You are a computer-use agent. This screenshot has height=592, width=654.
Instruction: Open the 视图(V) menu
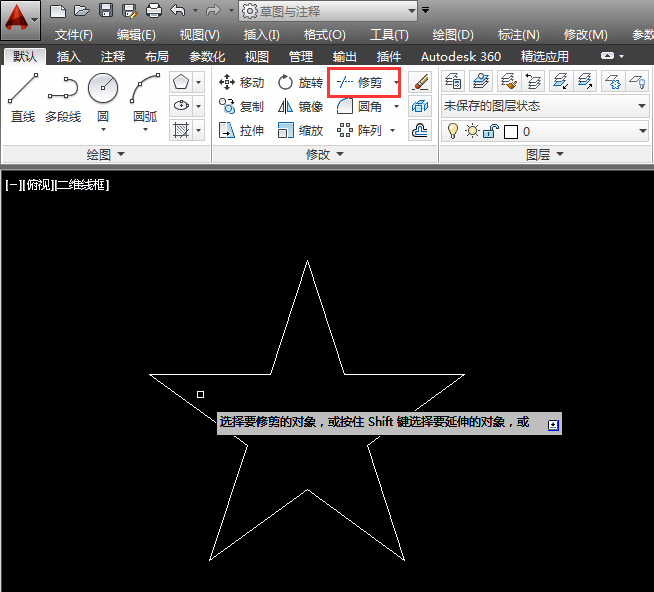199,35
